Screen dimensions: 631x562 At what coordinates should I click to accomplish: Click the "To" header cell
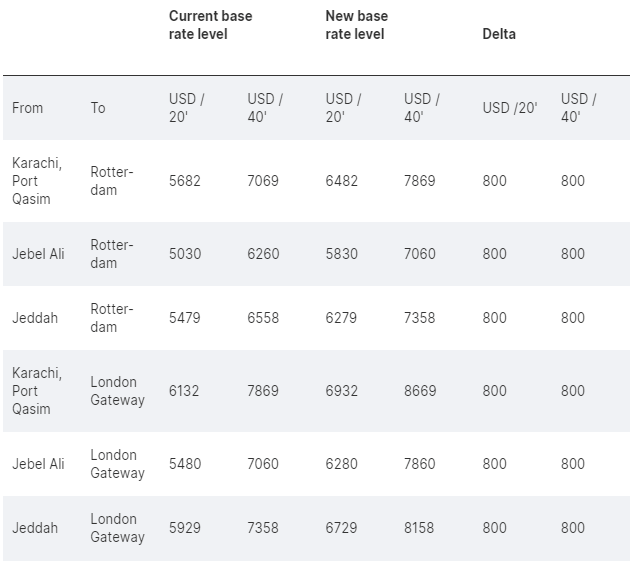[98, 108]
